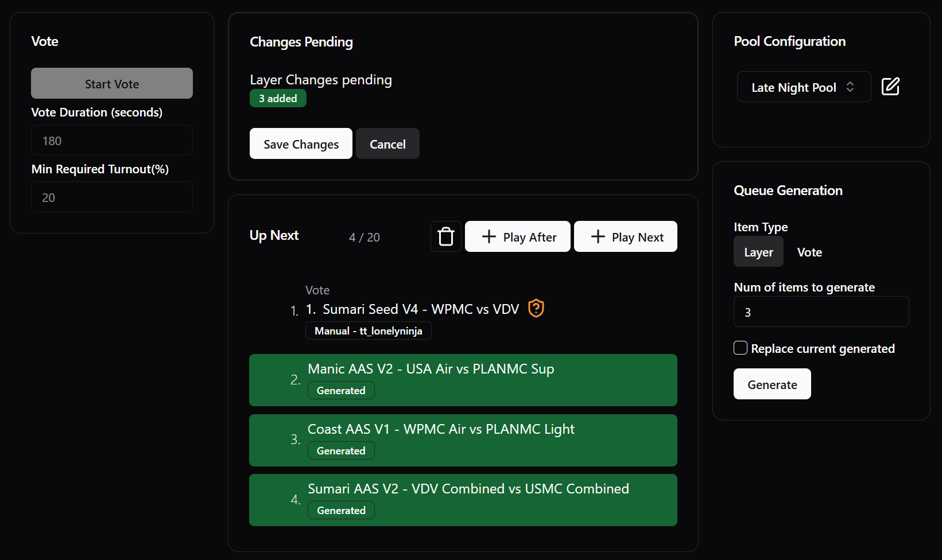Viewport: 942px width, 560px height.
Task: Click the Save Changes button
Action: [x=301, y=143]
